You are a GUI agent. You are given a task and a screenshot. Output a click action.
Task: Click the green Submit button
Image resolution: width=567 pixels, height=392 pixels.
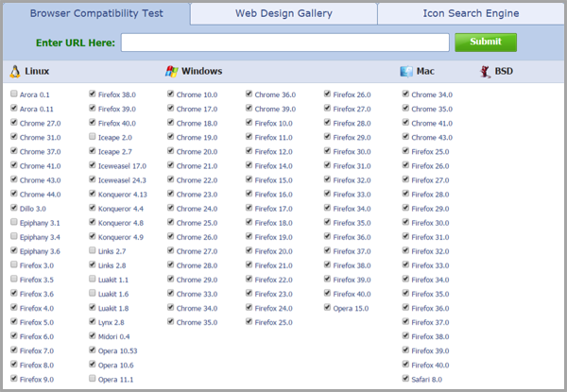486,43
